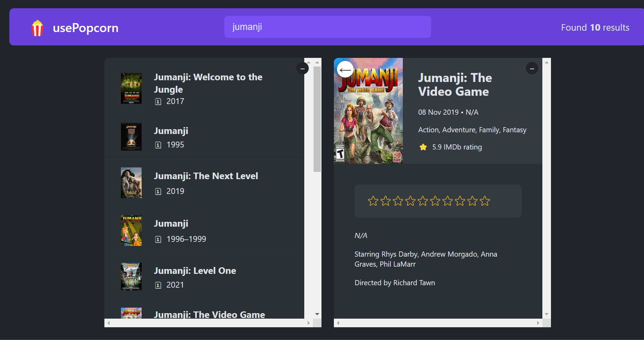Give the movie a three star rating
644x340 pixels.
click(398, 201)
